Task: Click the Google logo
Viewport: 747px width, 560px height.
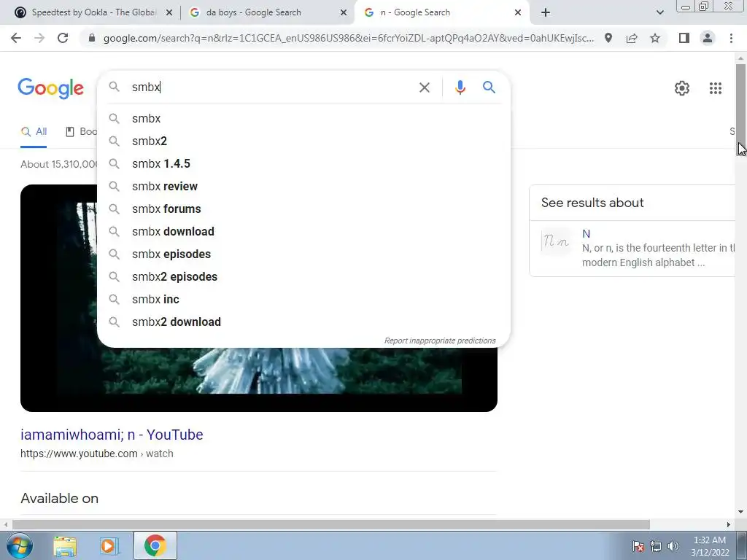Action: pyautogui.click(x=51, y=88)
